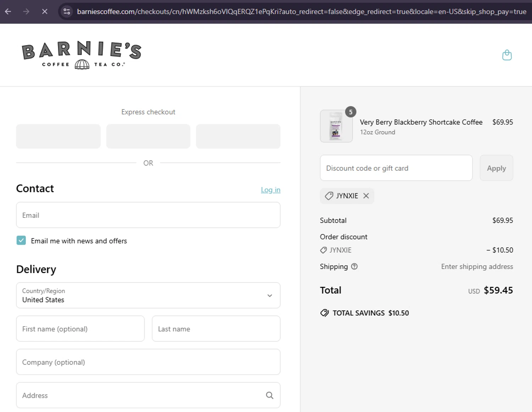Stop loading the page

[x=45, y=11]
